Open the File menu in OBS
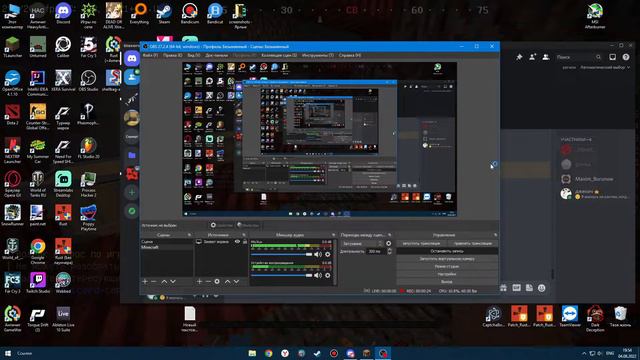Image resolution: width=640 pixels, height=360 pixels. pyautogui.click(x=150, y=55)
